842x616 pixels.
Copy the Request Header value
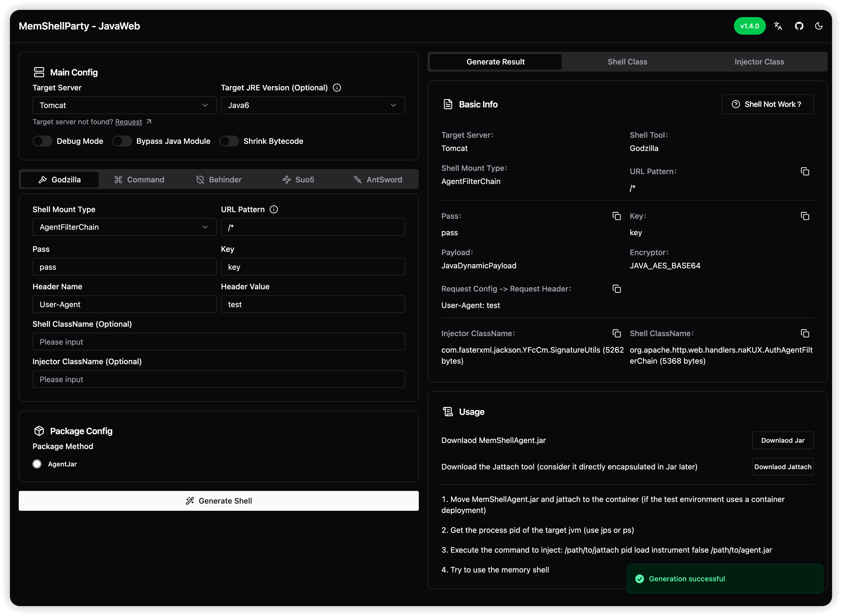pyautogui.click(x=616, y=289)
